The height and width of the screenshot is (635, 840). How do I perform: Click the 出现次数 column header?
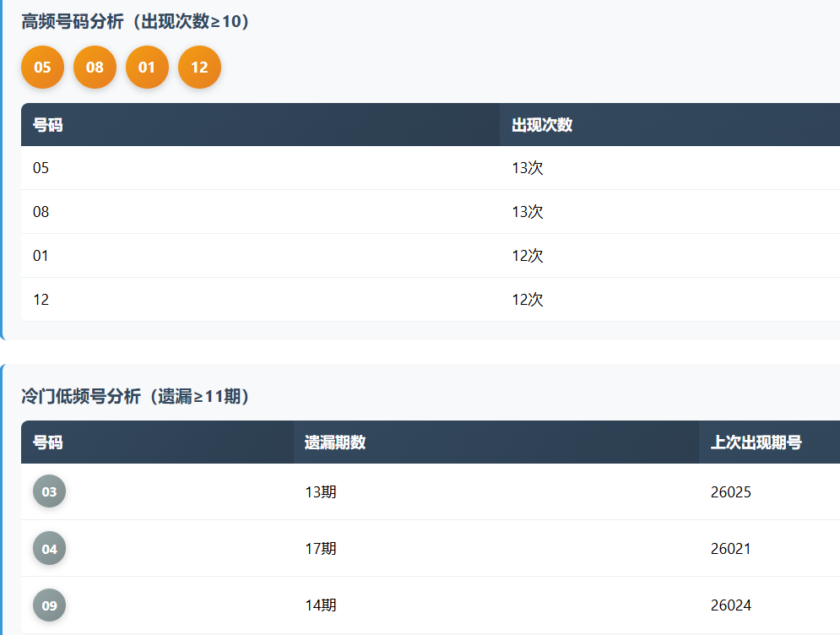pos(542,125)
